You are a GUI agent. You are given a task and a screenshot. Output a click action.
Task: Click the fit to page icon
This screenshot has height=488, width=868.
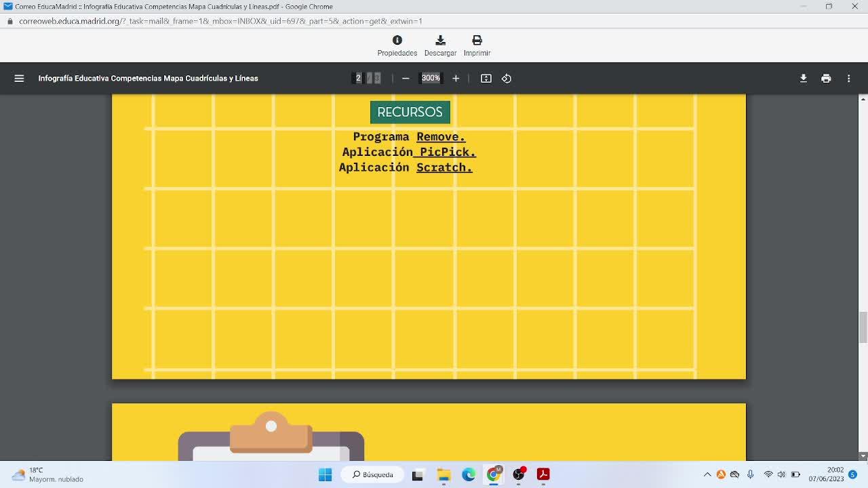486,79
